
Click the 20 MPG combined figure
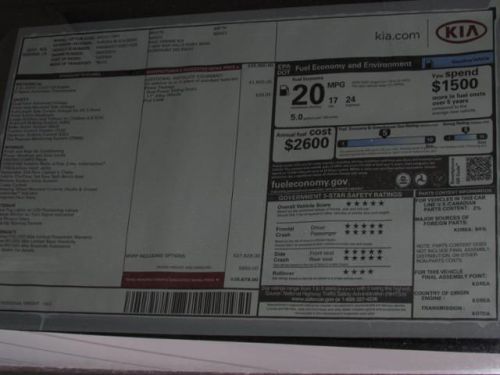(308, 94)
